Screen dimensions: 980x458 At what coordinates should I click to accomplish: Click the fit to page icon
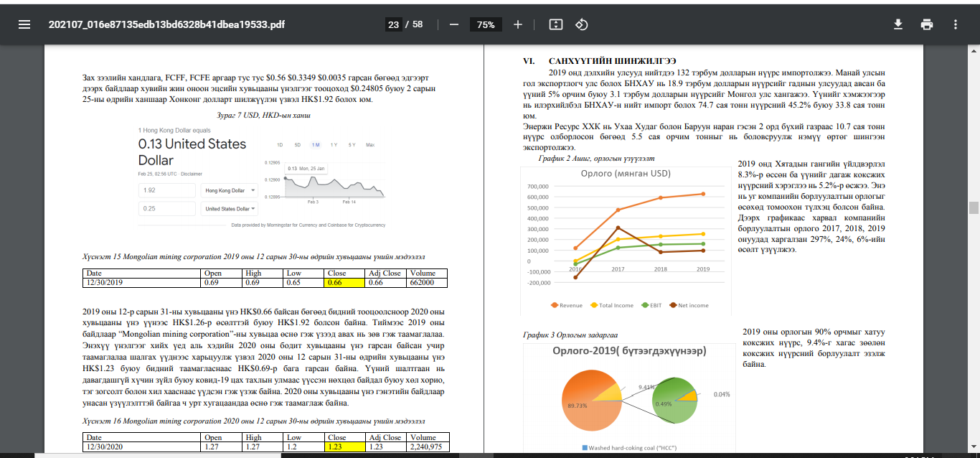555,24
